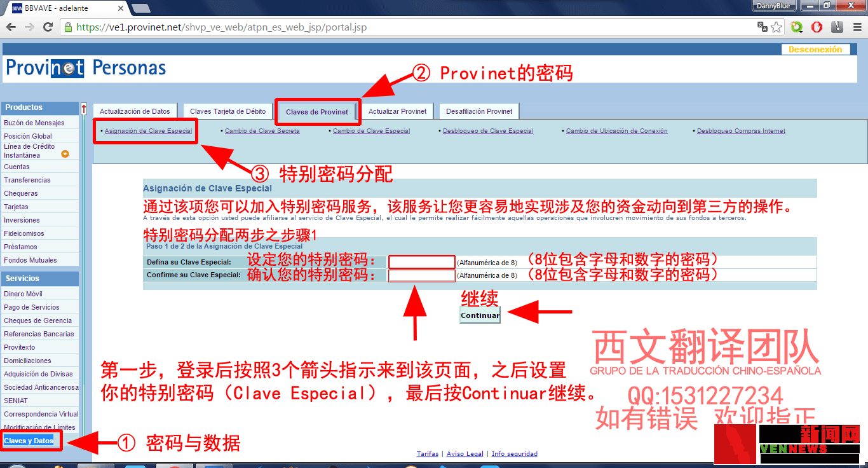Focus the Confirme su Clave Especial field
This screenshot has width=868, height=468.
pyautogui.click(x=422, y=275)
